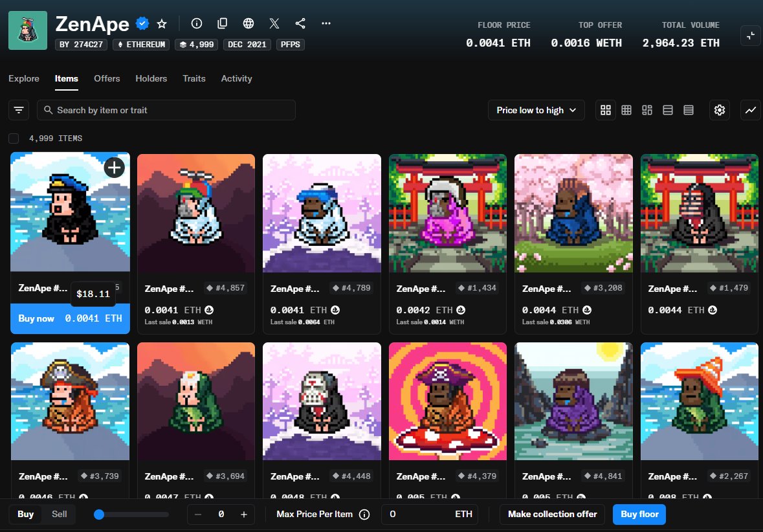
Task: Click the share icon in header
Action: tap(300, 23)
